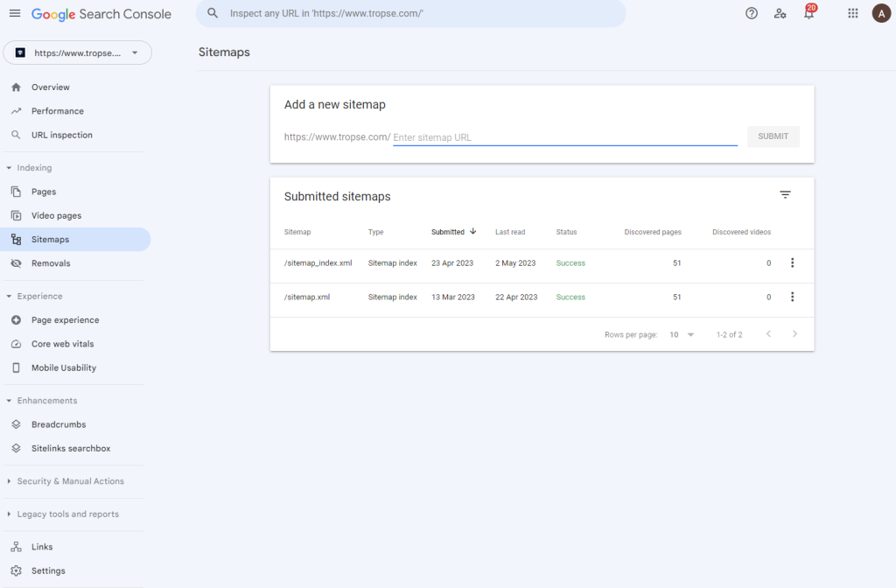Viewport: 896px width, 588px height.
Task: Click the Type column header
Action: [375, 232]
